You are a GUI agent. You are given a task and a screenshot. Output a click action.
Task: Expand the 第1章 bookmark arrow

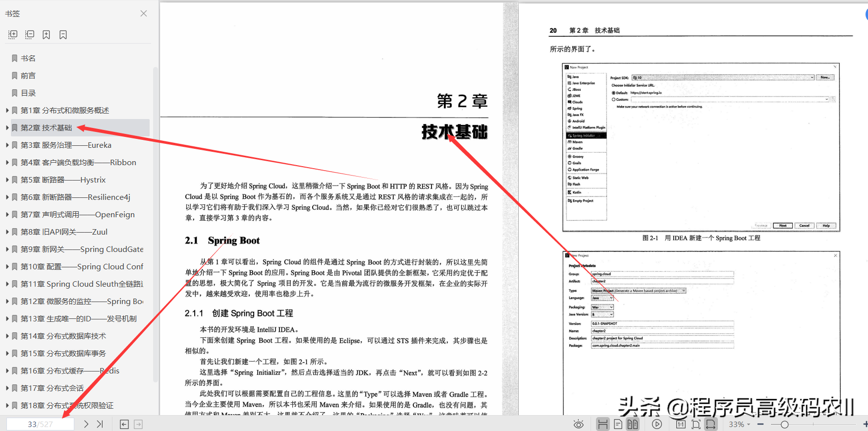click(x=7, y=110)
